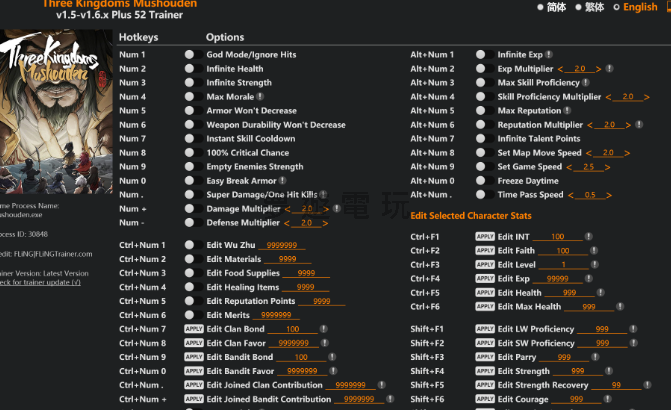Screen dimensions: 671x410
Task: Toggle the Armor Won't Decrease switch
Action: [x=193, y=110]
